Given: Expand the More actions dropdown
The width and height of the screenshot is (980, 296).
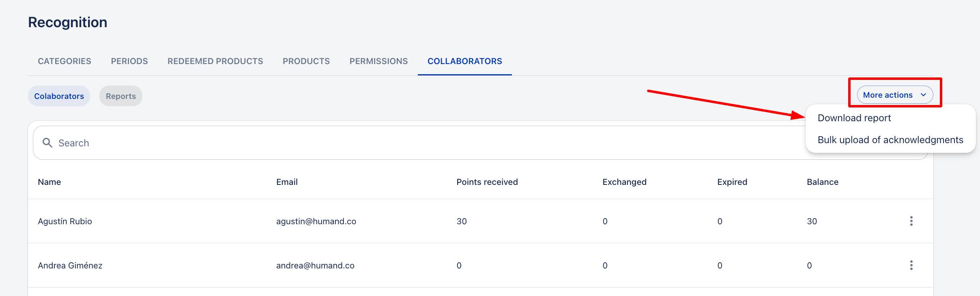Looking at the screenshot, I should (888, 95).
